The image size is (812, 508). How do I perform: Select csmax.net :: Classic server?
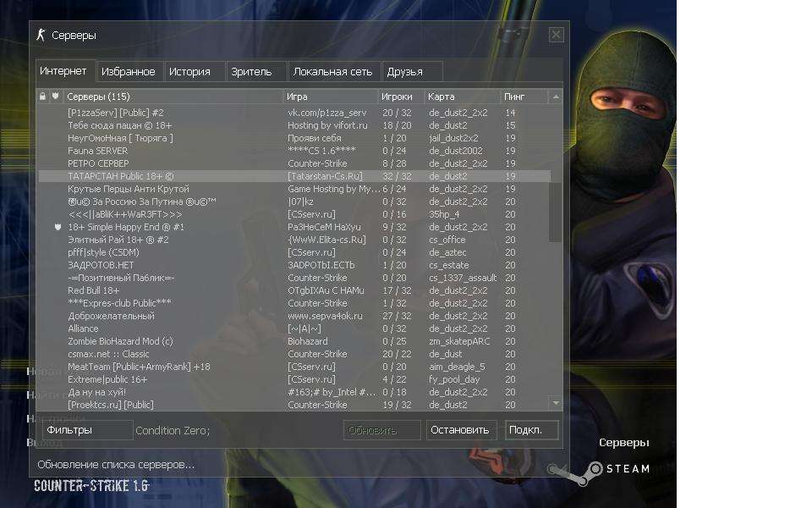[294, 354]
